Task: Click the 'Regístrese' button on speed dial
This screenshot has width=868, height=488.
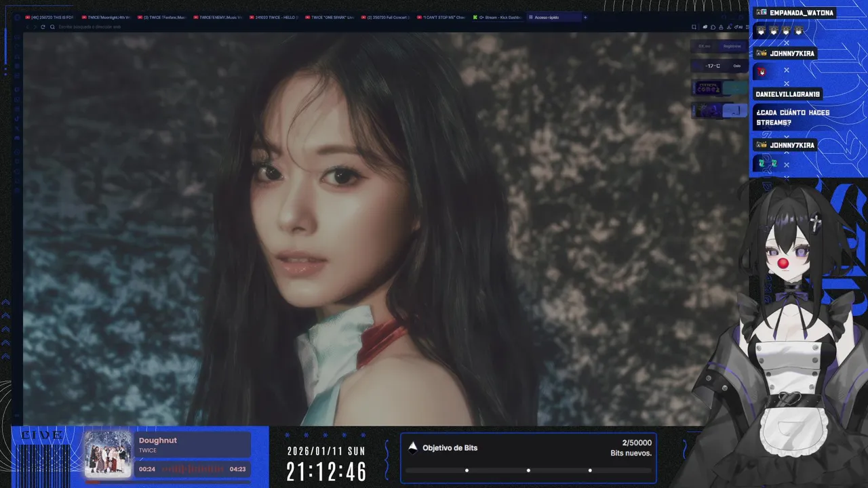Action: pos(732,46)
